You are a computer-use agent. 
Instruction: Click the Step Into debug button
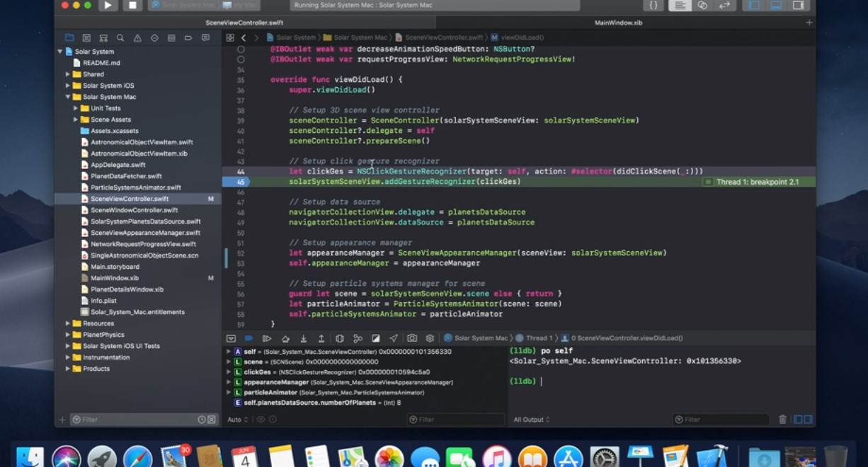point(303,338)
